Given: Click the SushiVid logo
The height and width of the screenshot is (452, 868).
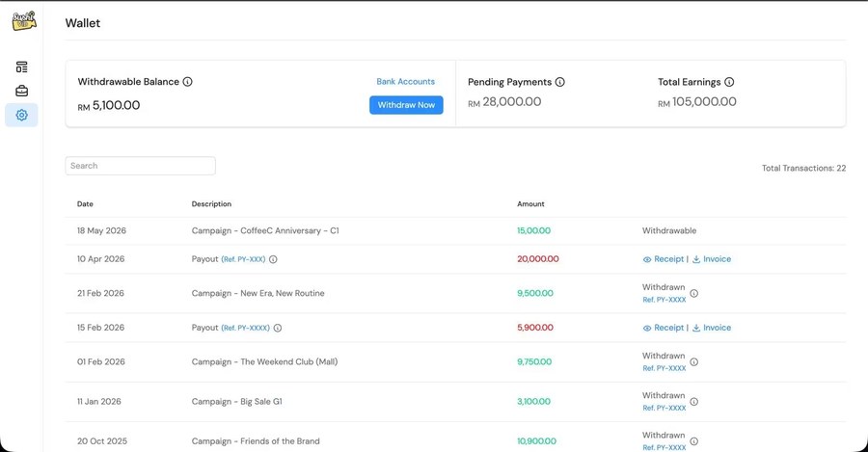Looking at the screenshot, I should pyautogui.click(x=24, y=20).
